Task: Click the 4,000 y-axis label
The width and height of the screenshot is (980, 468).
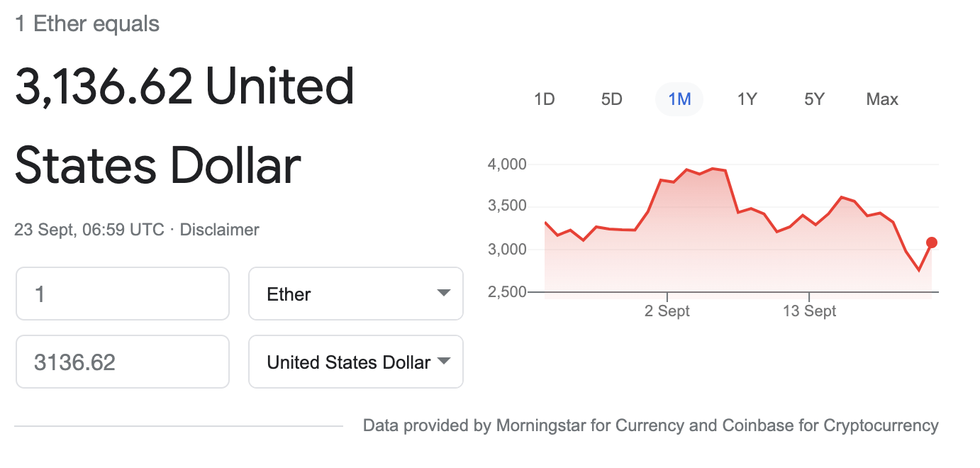Action: 507,165
